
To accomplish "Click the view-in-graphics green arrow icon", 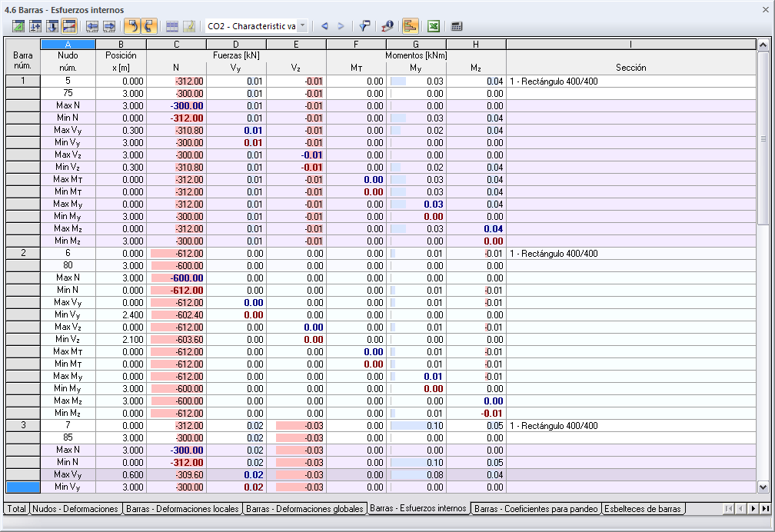I will pyautogui.click(x=17, y=25).
